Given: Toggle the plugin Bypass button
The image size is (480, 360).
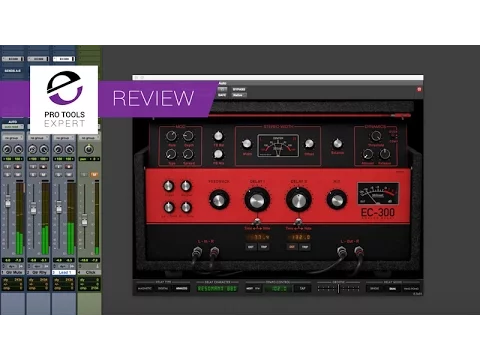Looking at the screenshot, I should pyautogui.click(x=239, y=89).
